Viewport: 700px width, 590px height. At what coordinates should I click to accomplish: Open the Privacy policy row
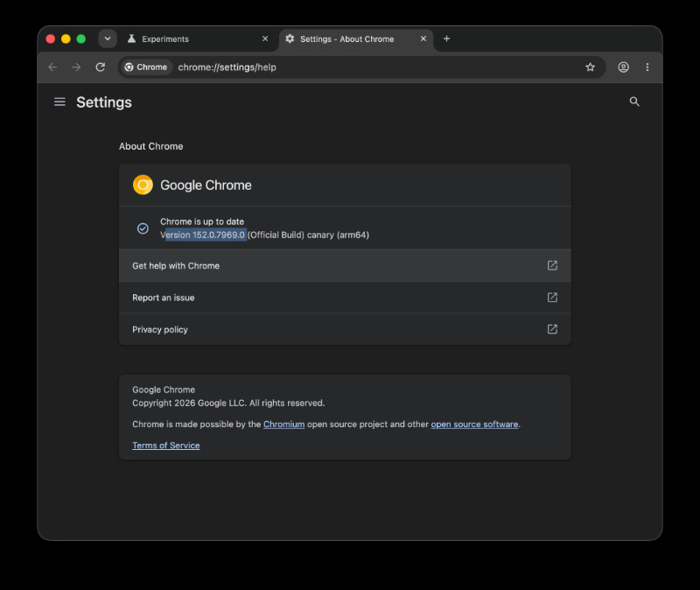click(345, 329)
